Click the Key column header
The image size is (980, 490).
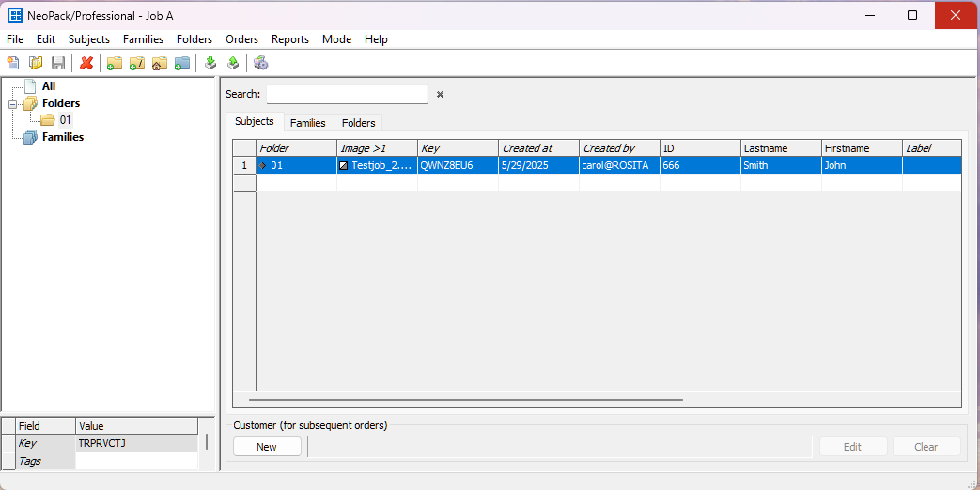point(459,148)
